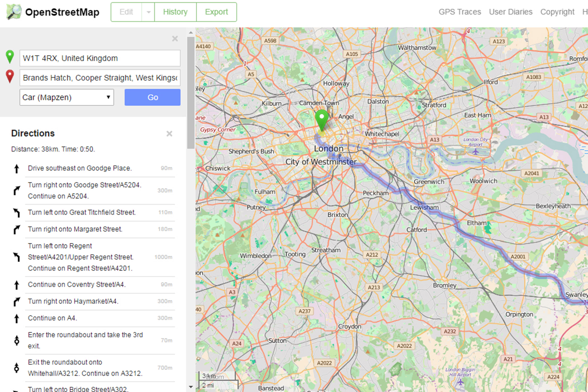Click the OpenStreetMap magnifier logo
588x392 pixels.
click(x=14, y=12)
